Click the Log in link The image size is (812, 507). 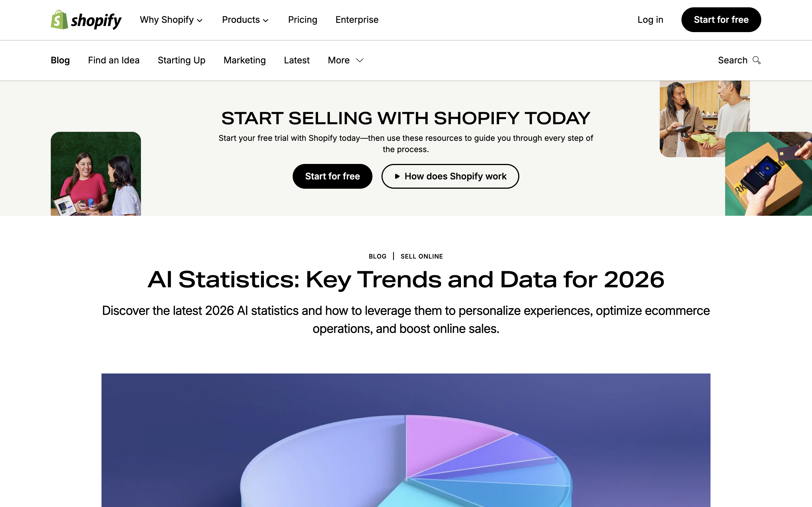tap(650, 20)
